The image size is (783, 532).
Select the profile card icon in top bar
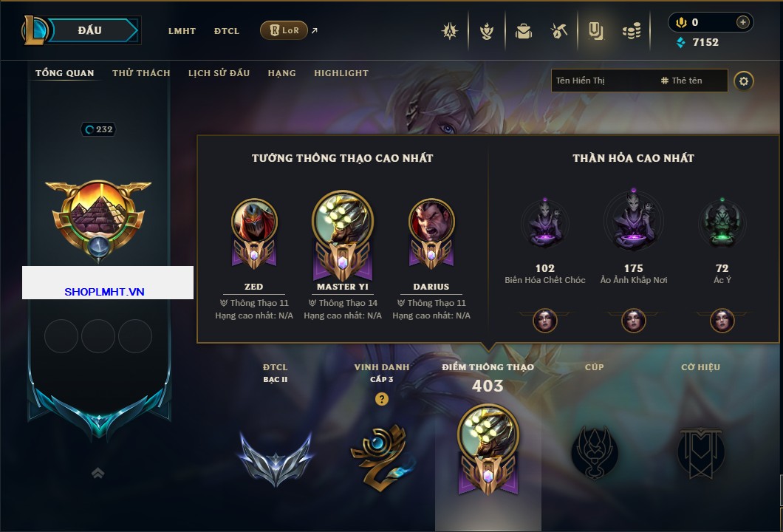pyautogui.click(x=595, y=31)
